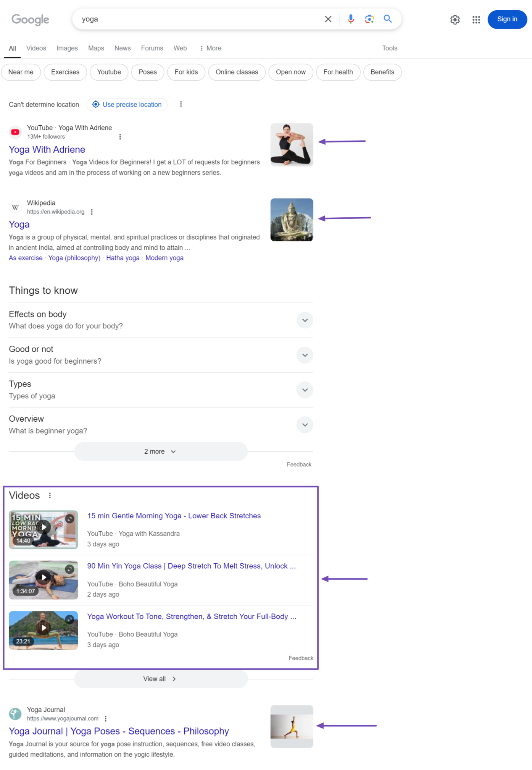532x770 pixels.
Task: Open Google apps grid icon
Action: [476, 19]
